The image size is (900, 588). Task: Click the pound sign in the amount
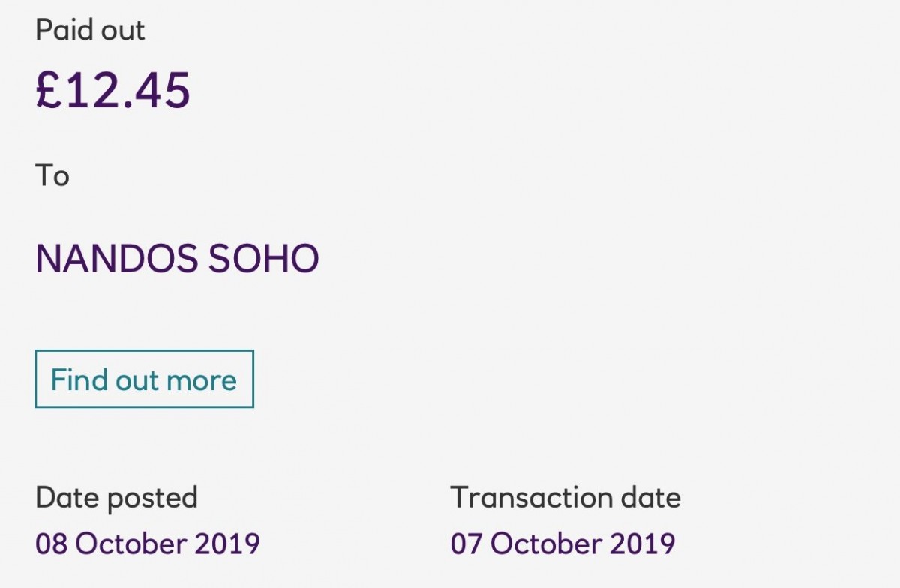click(x=49, y=89)
